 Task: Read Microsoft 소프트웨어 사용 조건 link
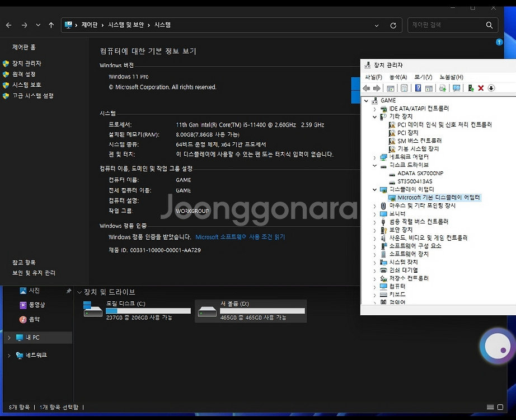click(x=240, y=237)
